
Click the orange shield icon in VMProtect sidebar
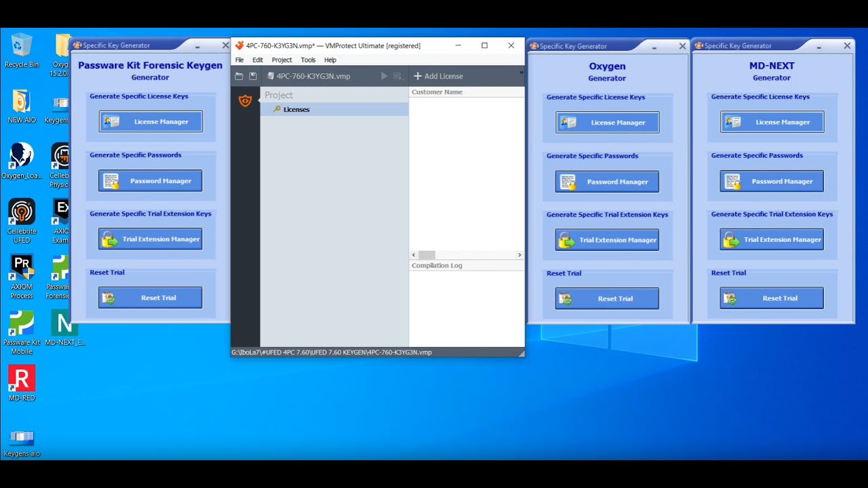pyautogui.click(x=245, y=101)
